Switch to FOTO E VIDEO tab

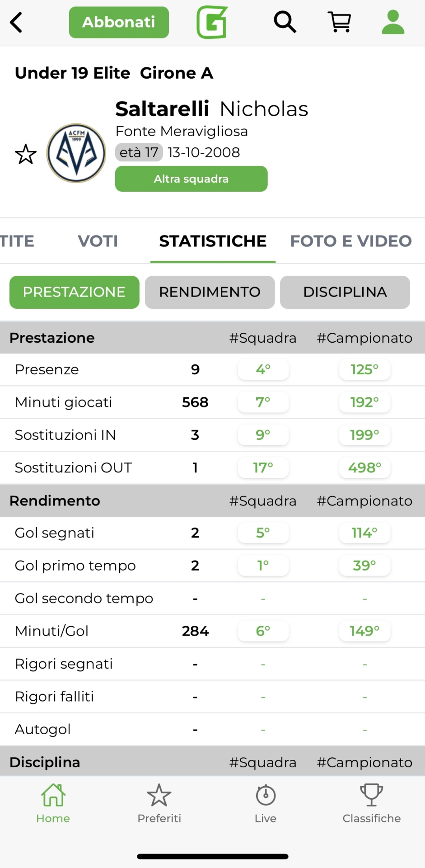click(351, 241)
